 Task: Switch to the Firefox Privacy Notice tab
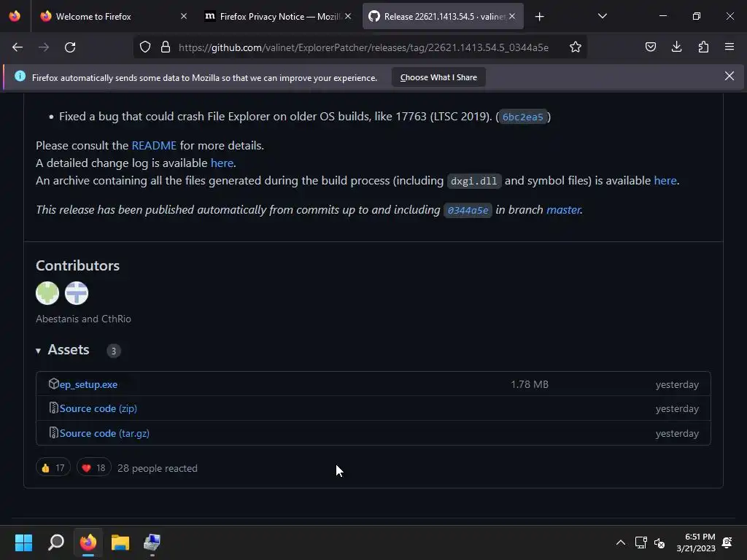pyautogui.click(x=278, y=17)
